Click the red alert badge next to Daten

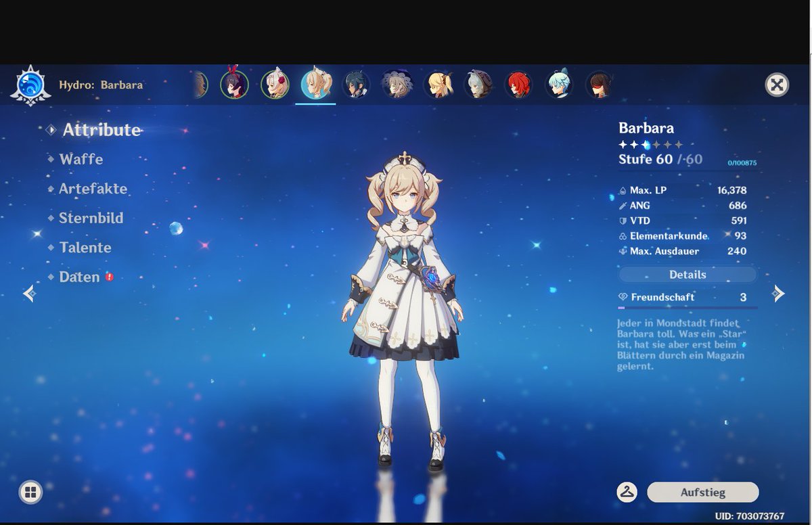point(110,277)
